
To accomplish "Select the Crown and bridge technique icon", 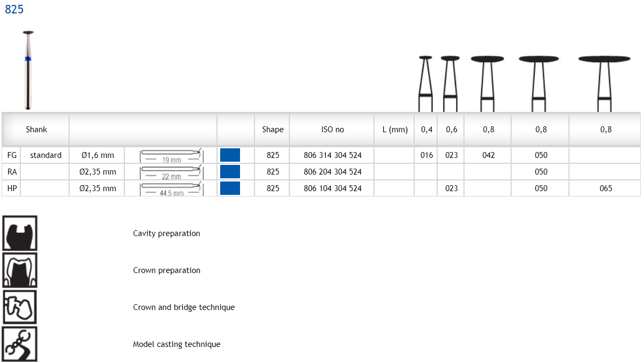I will coord(20,307).
